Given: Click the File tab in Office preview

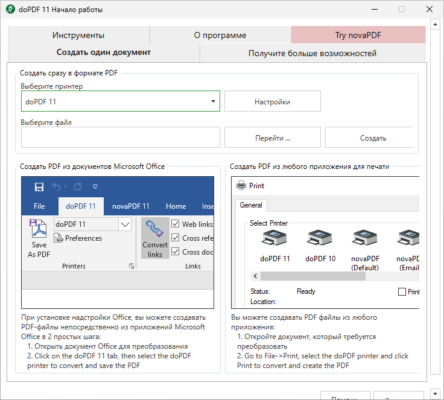Looking at the screenshot, I should (39, 206).
